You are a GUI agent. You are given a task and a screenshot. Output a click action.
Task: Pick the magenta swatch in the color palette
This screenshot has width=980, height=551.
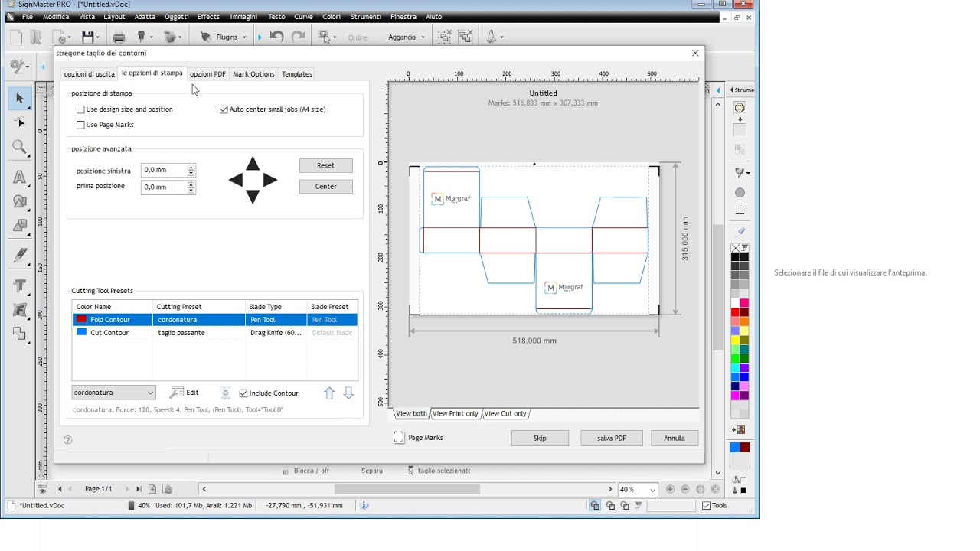tap(735, 396)
